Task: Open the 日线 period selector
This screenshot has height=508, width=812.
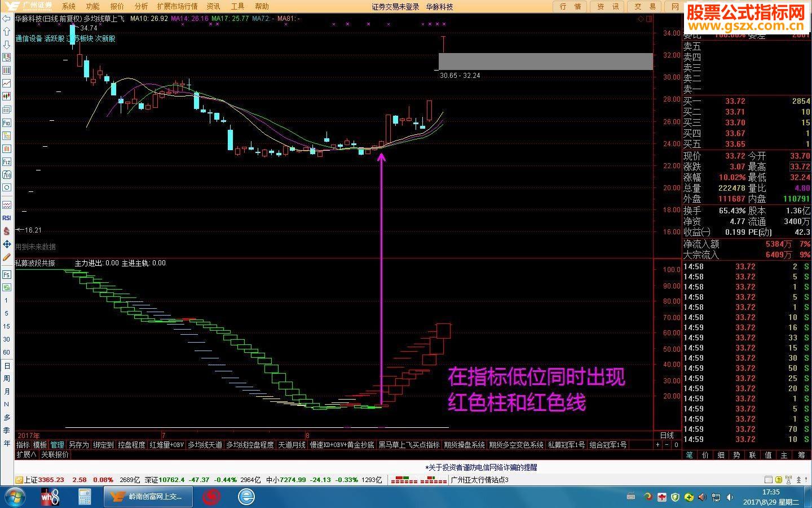Action: pos(667,435)
